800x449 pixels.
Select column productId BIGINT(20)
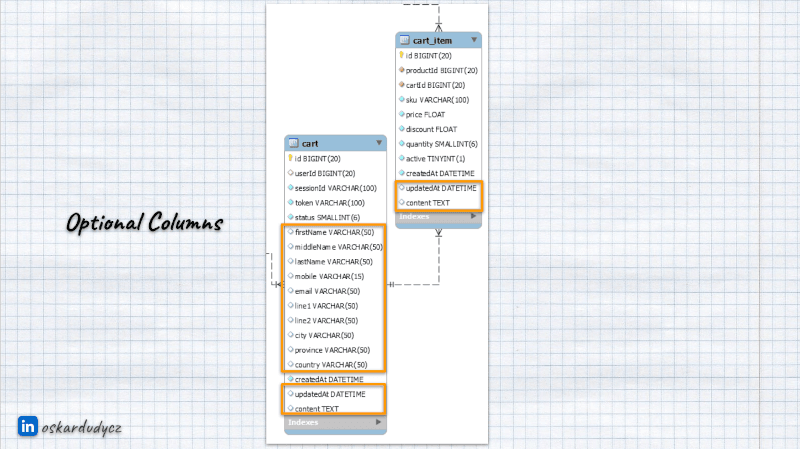point(442,70)
